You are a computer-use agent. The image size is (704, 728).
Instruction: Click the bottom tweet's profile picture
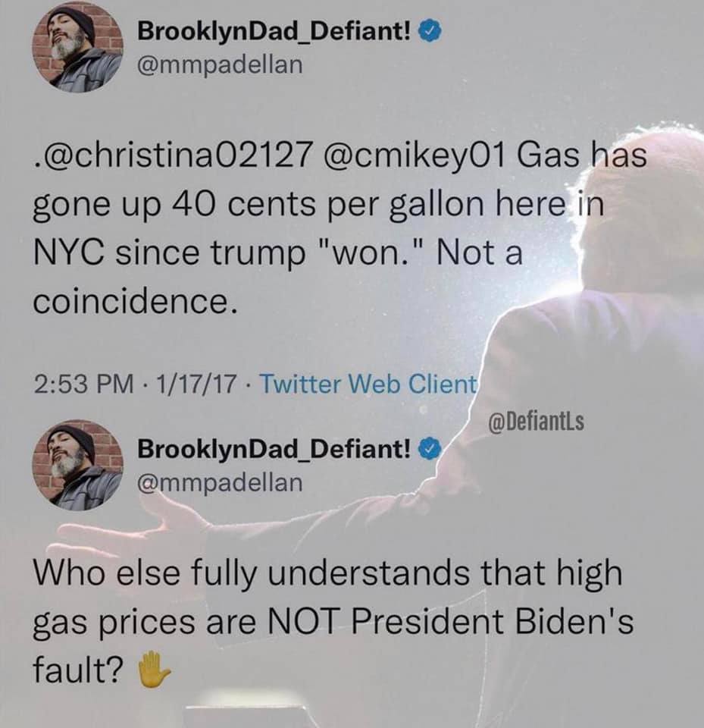tap(77, 464)
